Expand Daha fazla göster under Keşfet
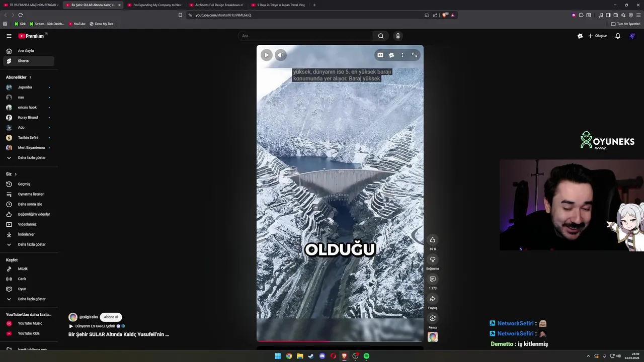Screen dimensions: 644x362 28,299
